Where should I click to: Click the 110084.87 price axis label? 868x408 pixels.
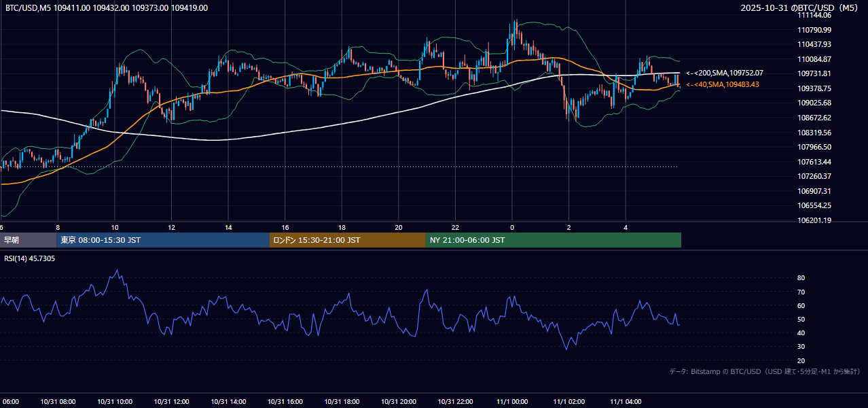click(814, 59)
